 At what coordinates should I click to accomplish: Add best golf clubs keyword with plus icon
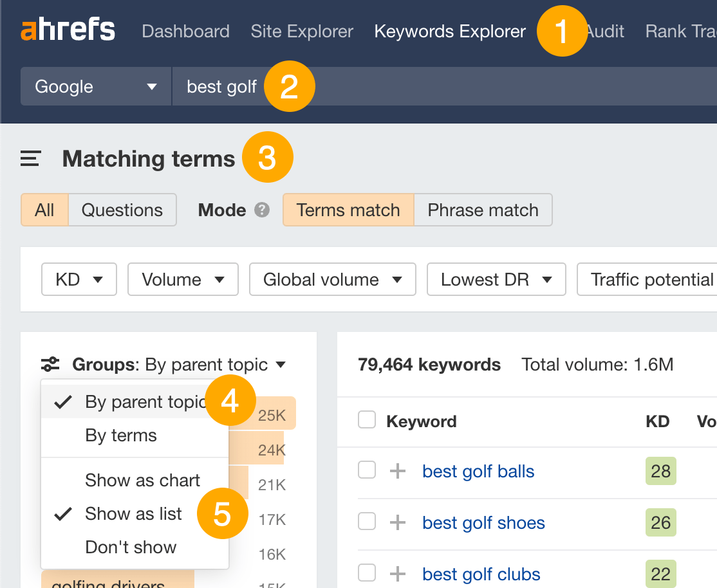(398, 573)
